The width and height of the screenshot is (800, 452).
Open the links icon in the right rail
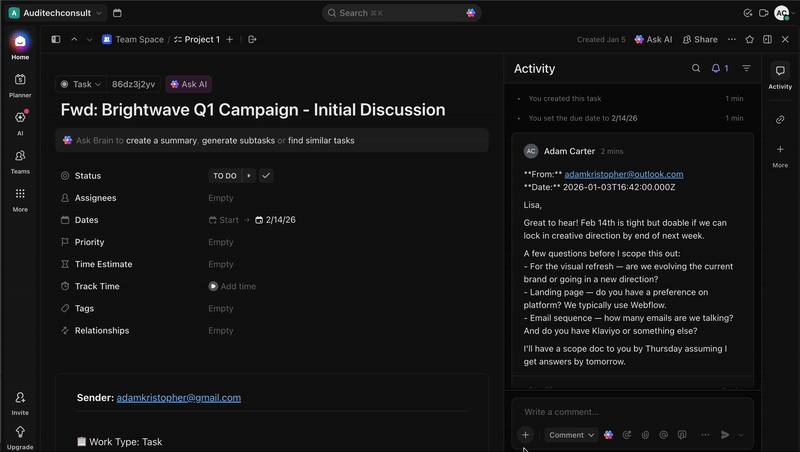point(780,119)
